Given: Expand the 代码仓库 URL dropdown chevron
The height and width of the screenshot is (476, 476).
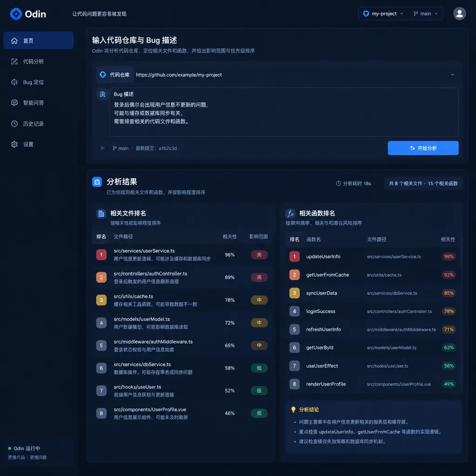Looking at the screenshot, I should coord(452,75).
